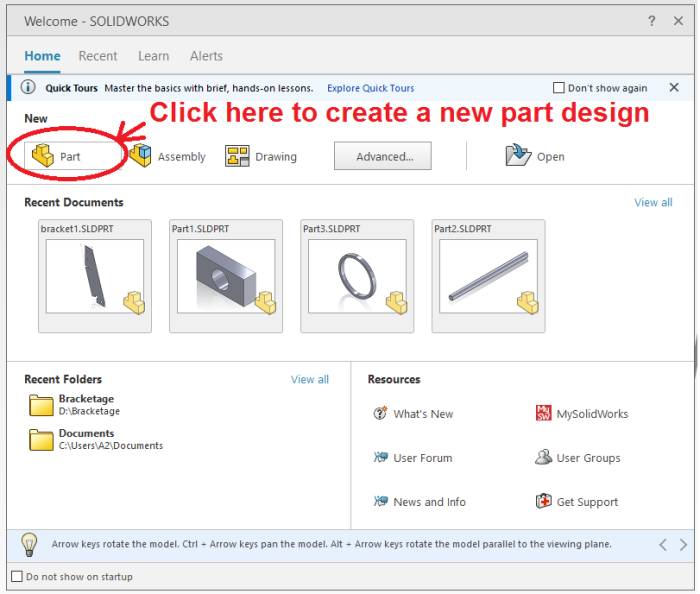
Task: Open bracket1.SLDPRT recent document thumbnail
Action: pyautogui.click(x=95, y=275)
